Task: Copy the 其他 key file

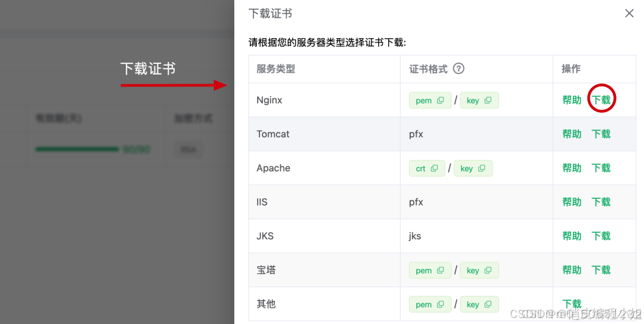Action: (x=479, y=304)
